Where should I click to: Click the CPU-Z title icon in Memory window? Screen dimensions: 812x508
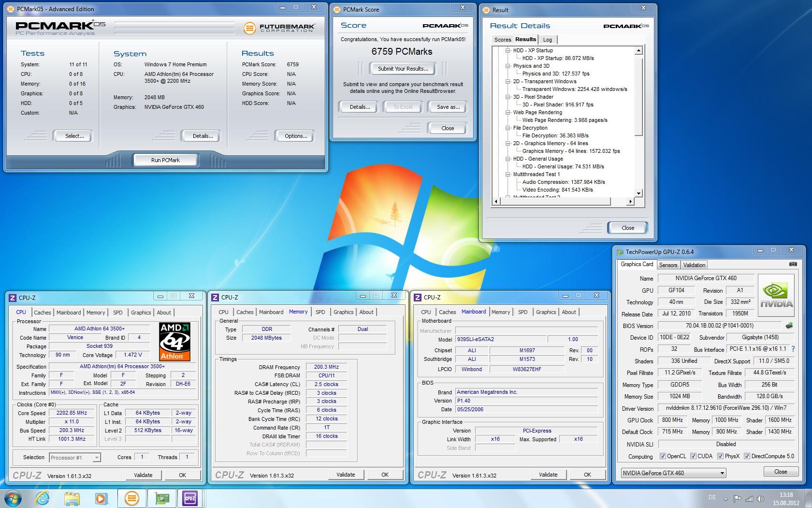216,298
